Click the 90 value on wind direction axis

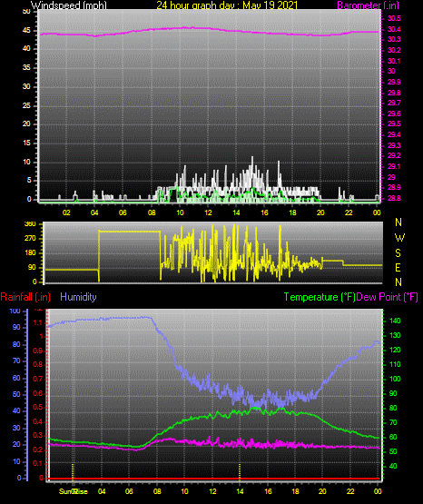32,267
